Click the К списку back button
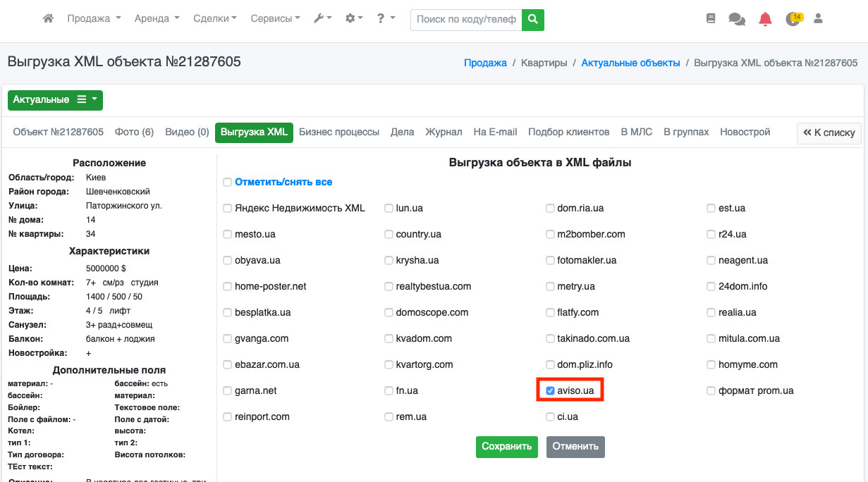Screen dimensions: 868x482 click(x=829, y=132)
